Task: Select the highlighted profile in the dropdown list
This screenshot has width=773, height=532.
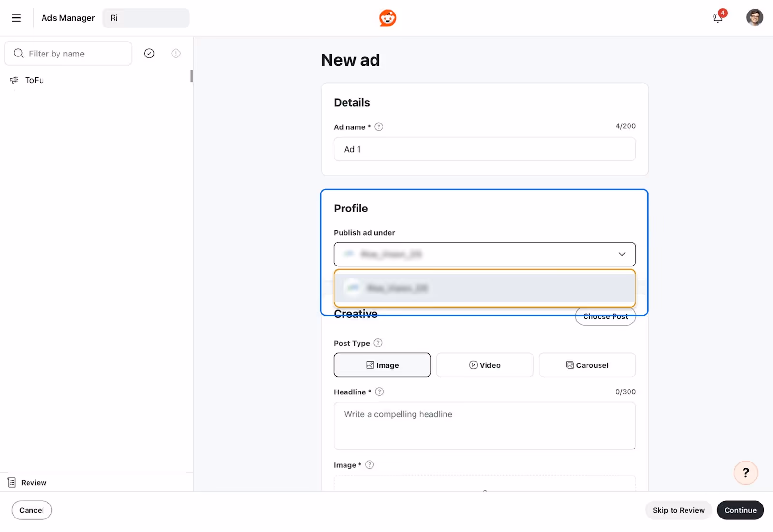Action: click(485, 288)
